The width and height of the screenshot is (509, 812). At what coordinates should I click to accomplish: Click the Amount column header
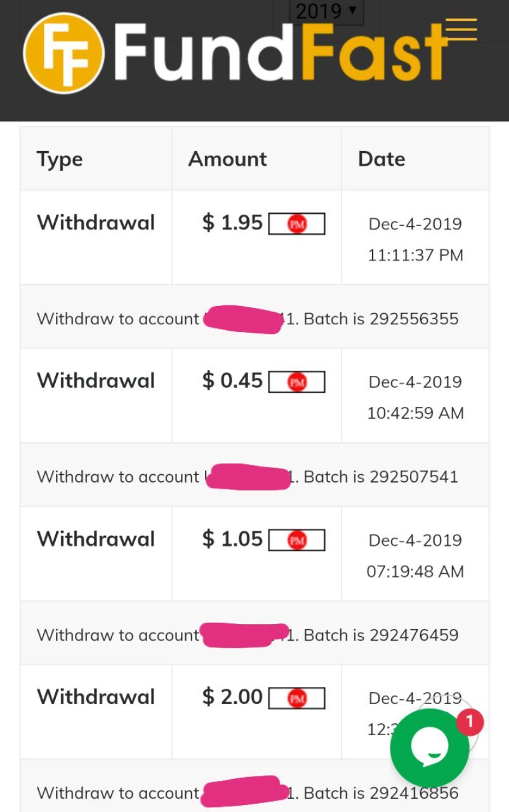point(227,159)
